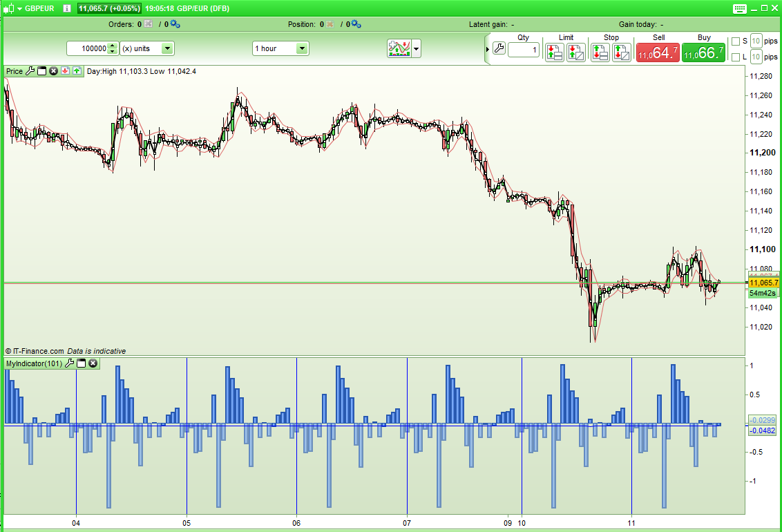Image resolution: width=782 pixels, height=532 pixels.
Task: Click the keyboard icon in the title bar
Action: pyautogui.click(x=738, y=8)
